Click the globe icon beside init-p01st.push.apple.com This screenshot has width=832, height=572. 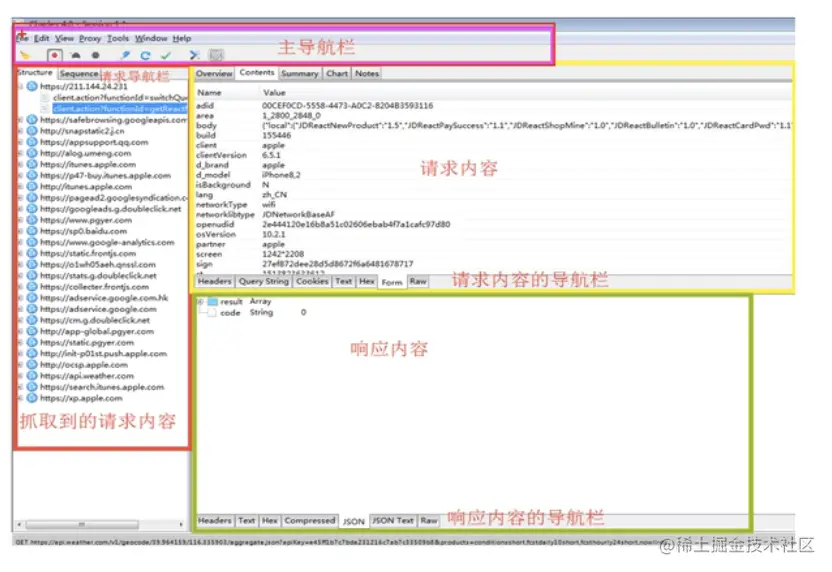(32, 353)
